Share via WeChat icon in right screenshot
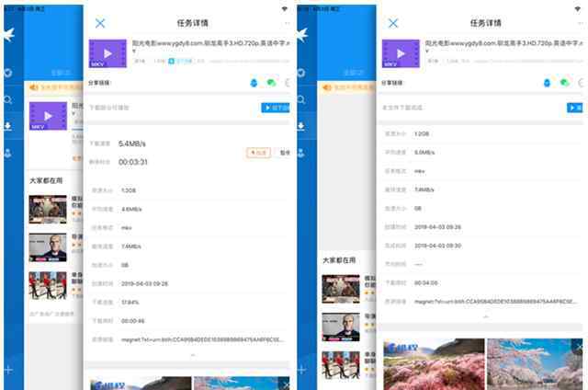 [564, 83]
